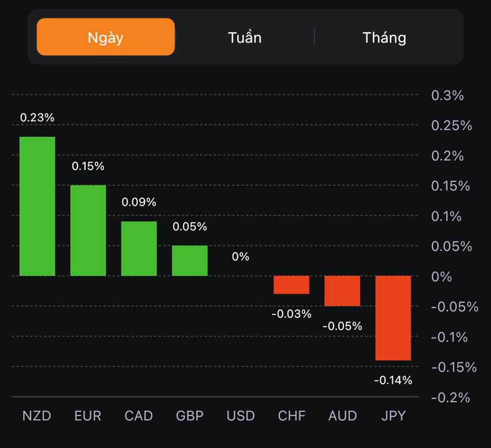
Task: Click the AUD currency label
Action: tap(343, 416)
